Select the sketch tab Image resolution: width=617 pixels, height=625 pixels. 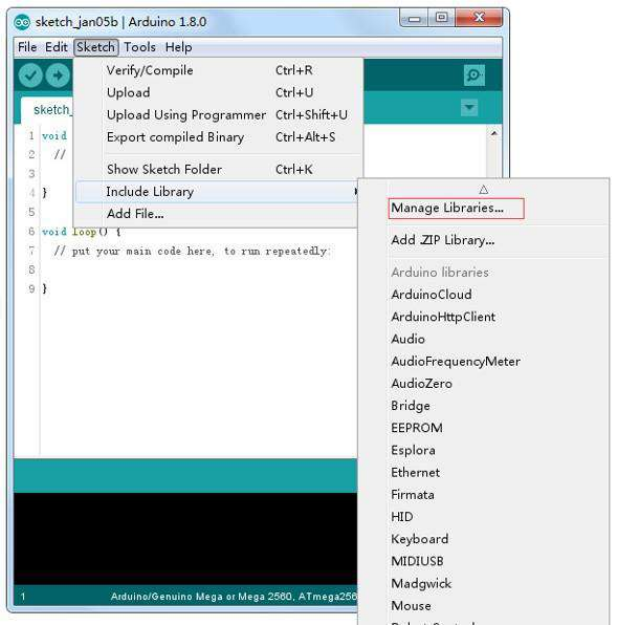47,110
